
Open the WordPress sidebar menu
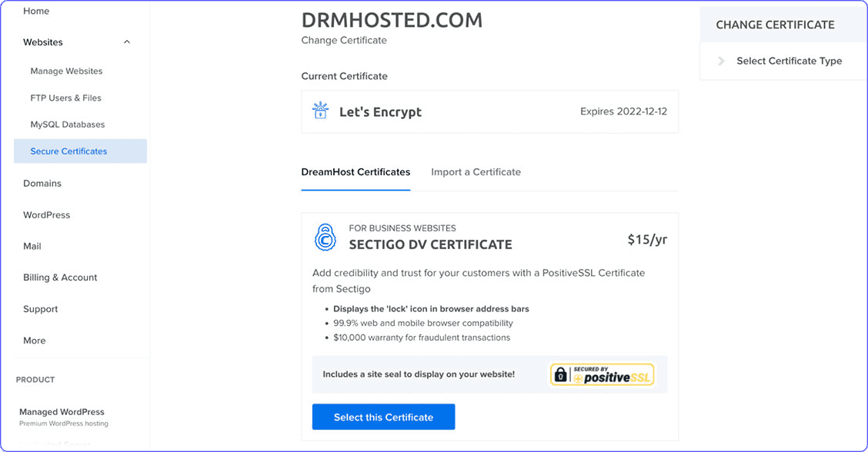tap(46, 214)
